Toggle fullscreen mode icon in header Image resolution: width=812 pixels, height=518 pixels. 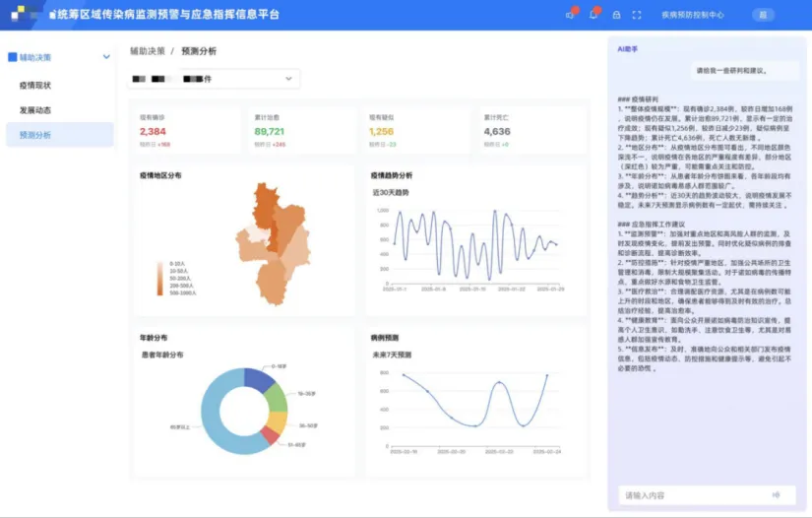637,15
